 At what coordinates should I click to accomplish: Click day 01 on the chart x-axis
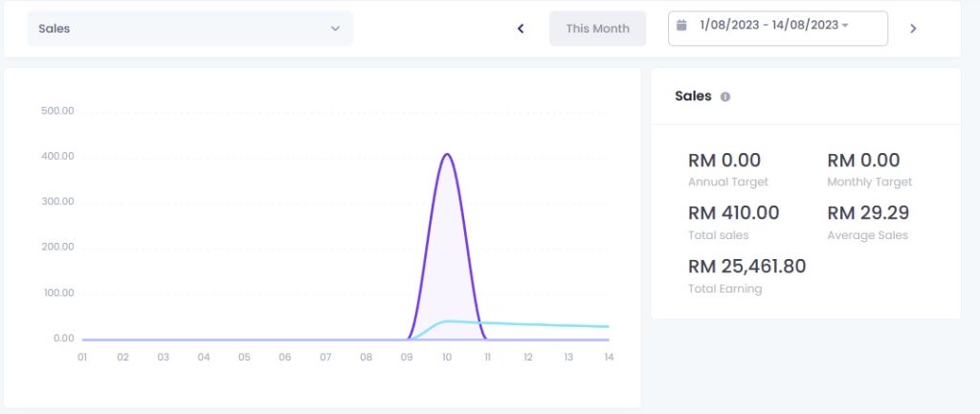(83, 358)
